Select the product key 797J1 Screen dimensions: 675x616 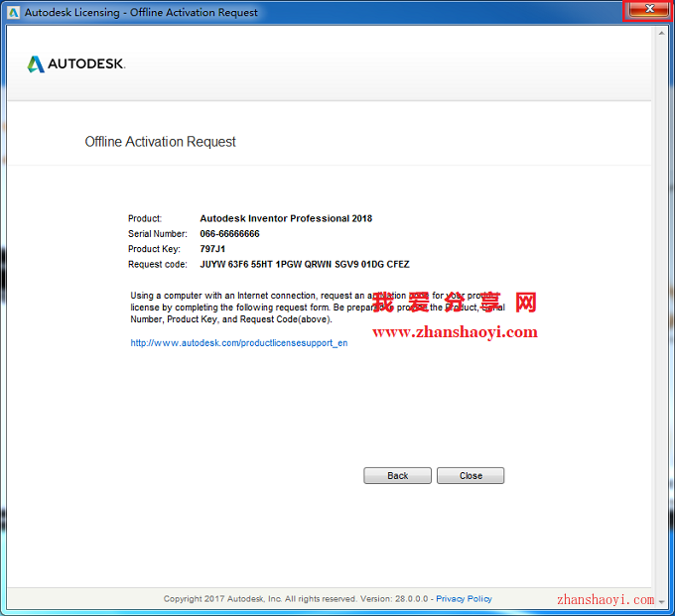click(x=212, y=249)
